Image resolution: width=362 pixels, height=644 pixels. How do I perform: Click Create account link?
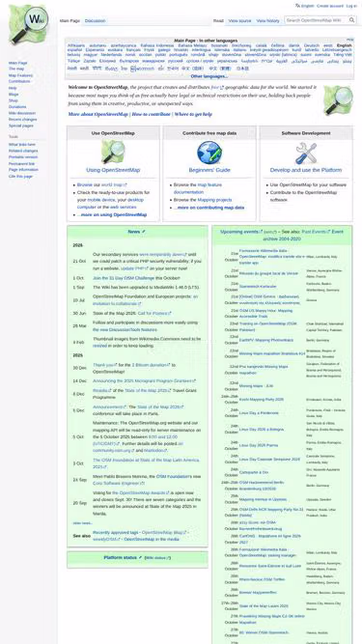(x=329, y=6)
